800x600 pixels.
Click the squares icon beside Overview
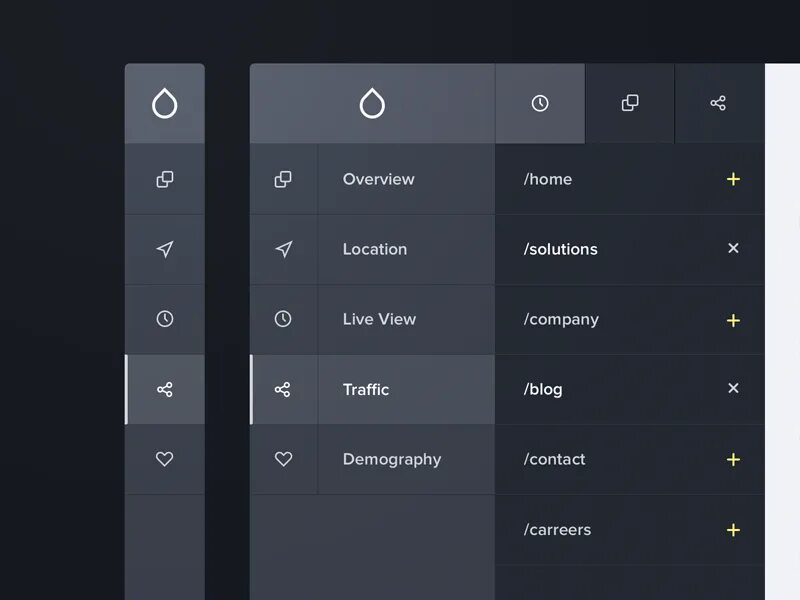coord(283,179)
